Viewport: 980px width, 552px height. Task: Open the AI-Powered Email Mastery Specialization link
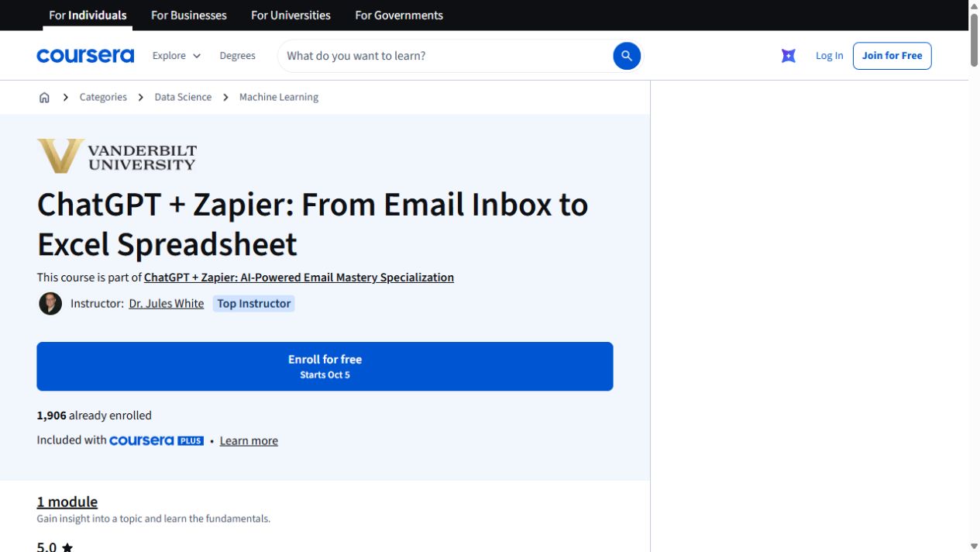pyautogui.click(x=299, y=278)
